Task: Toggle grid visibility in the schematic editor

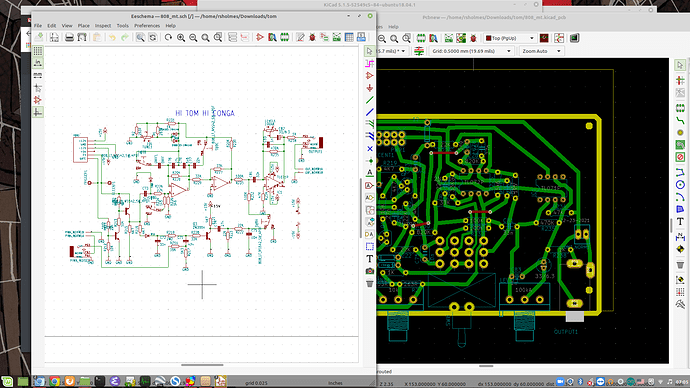Action: 38,51
